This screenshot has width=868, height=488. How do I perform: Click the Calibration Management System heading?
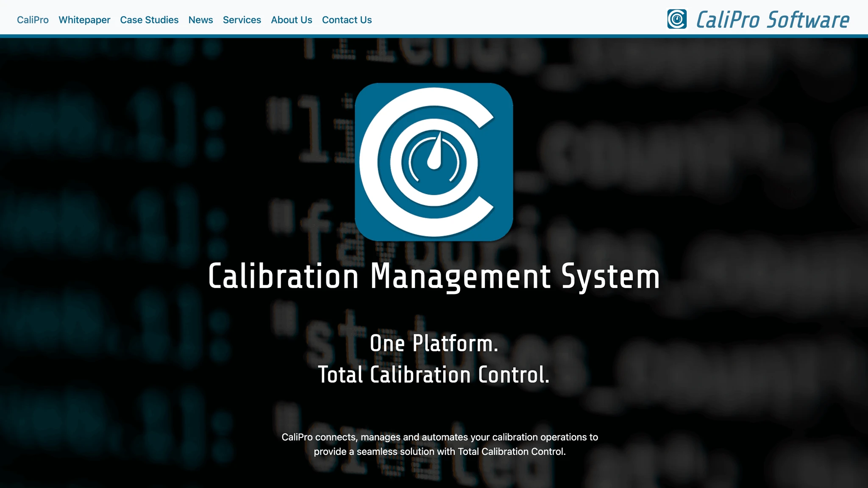click(433, 276)
